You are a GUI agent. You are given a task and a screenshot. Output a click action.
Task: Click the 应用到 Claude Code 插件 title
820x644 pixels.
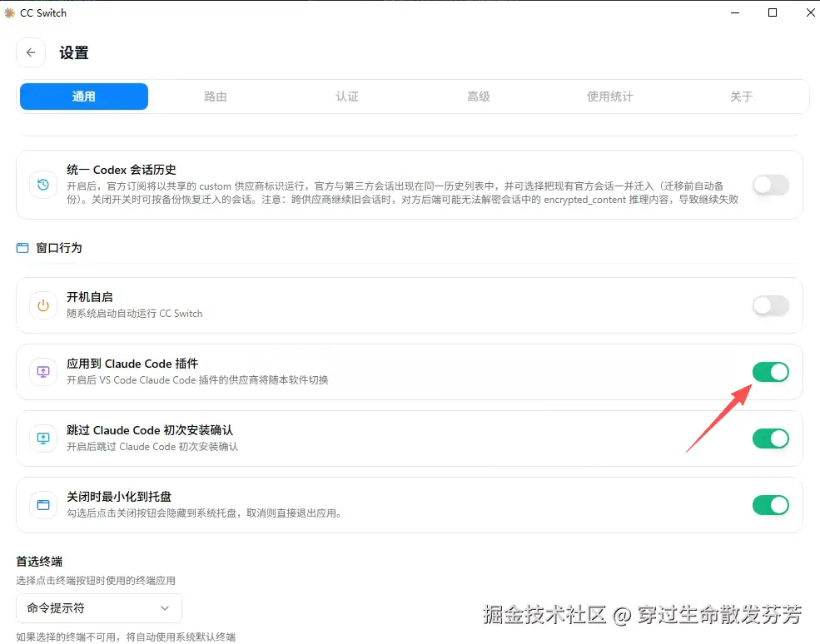coord(132,364)
